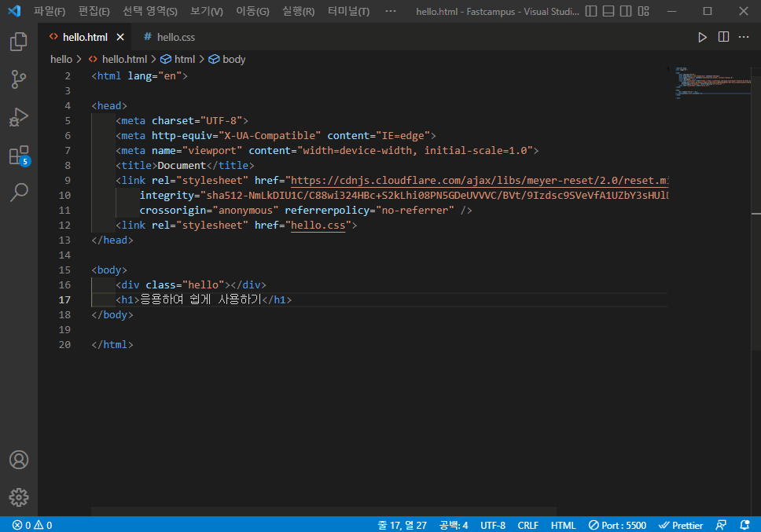
Task: Open the 파일(F) menu
Action: (50, 11)
